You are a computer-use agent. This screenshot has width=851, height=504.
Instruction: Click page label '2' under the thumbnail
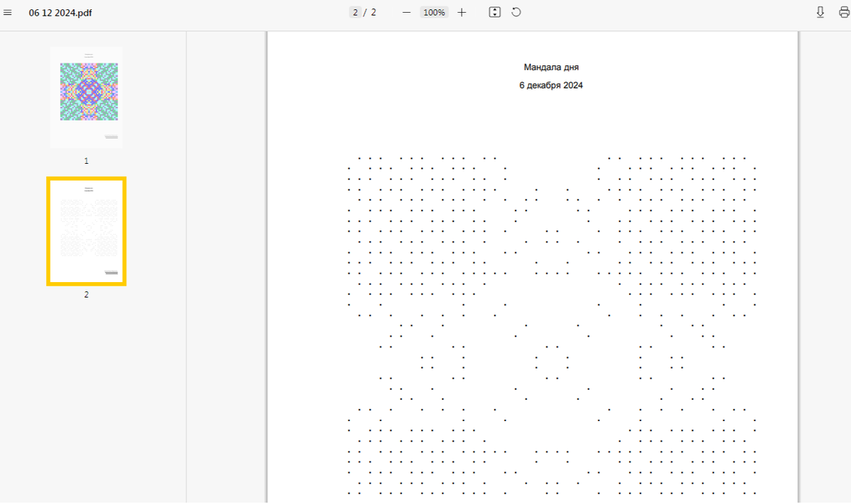click(87, 294)
